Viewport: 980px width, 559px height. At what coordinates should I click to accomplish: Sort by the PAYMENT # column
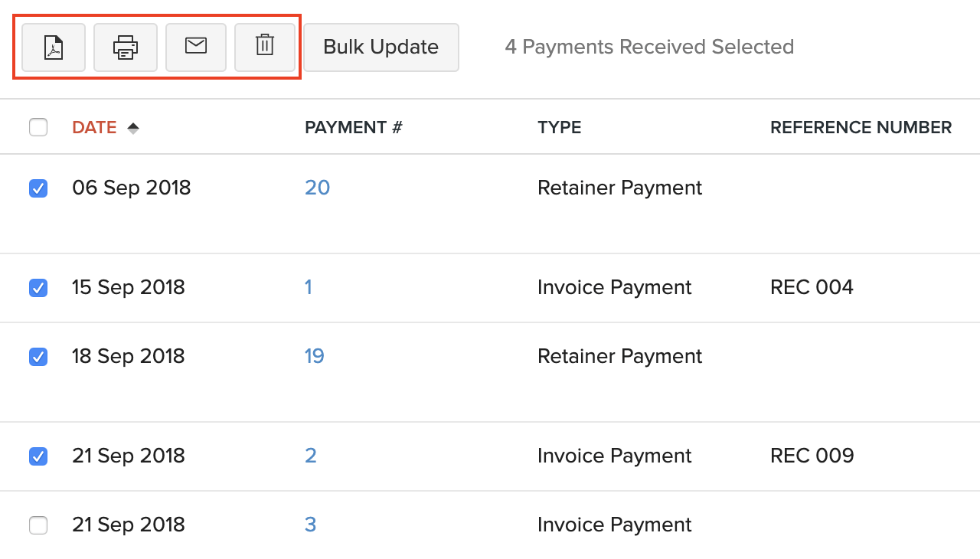click(x=353, y=127)
